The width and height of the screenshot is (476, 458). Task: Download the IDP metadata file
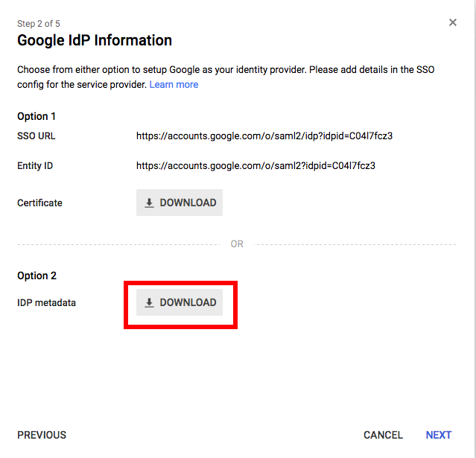point(180,302)
